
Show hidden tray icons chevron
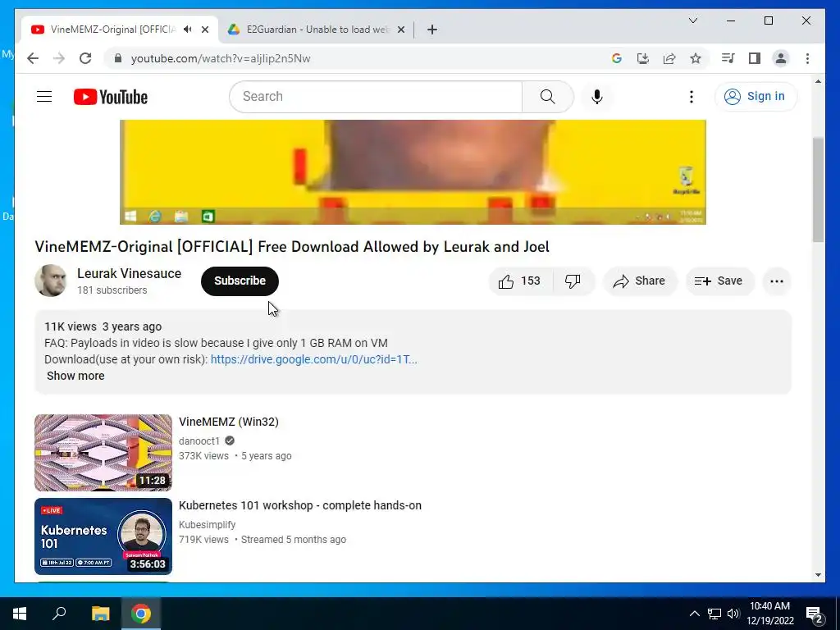tap(694, 614)
